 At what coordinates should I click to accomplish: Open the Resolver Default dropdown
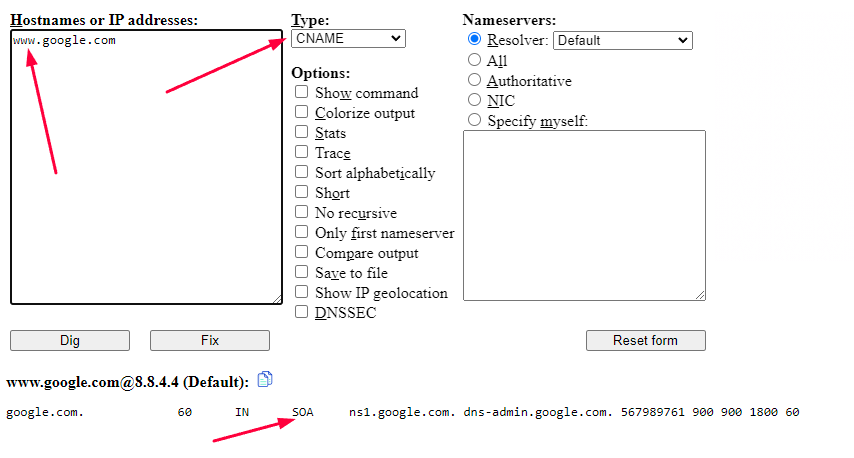[623, 40]
